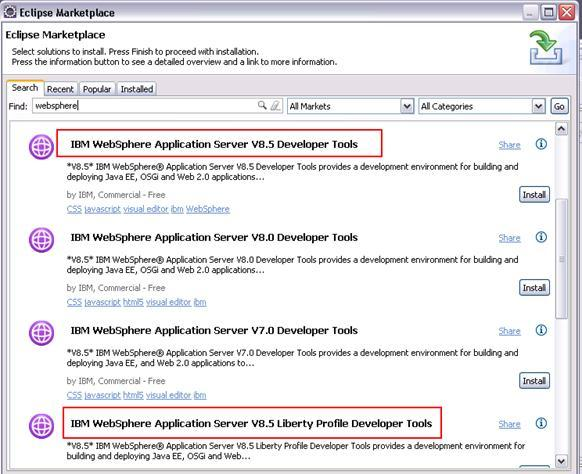This screenshot has width=582, height=474.
Task: Click the WebSphere tag under V8.5 tools
Action: [x=207, y=209]
